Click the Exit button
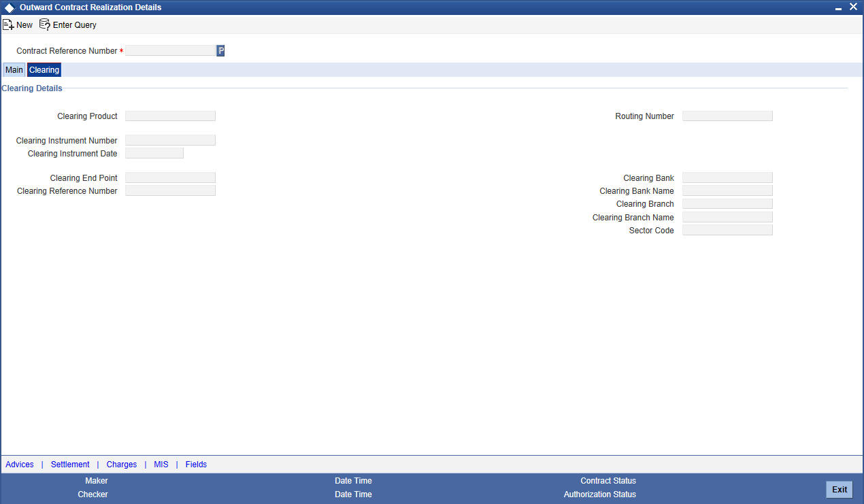 840,490
